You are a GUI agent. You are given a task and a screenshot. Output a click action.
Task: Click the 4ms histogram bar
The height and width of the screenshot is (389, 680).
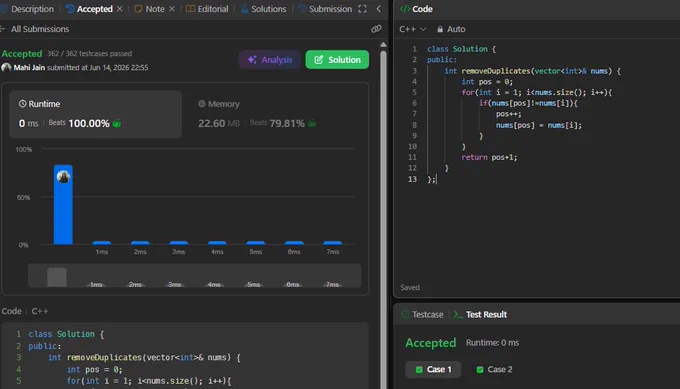[217, 243]
